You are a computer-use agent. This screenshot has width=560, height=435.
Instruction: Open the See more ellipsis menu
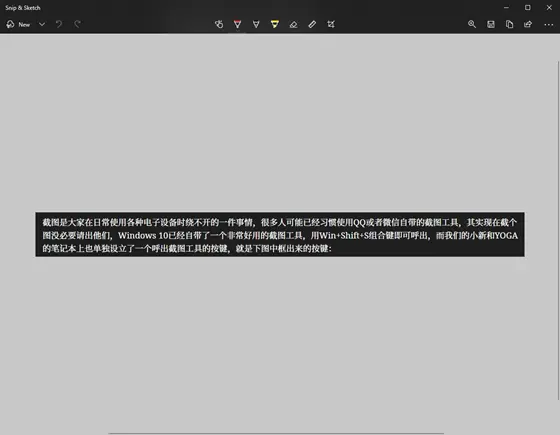[549, 25]
